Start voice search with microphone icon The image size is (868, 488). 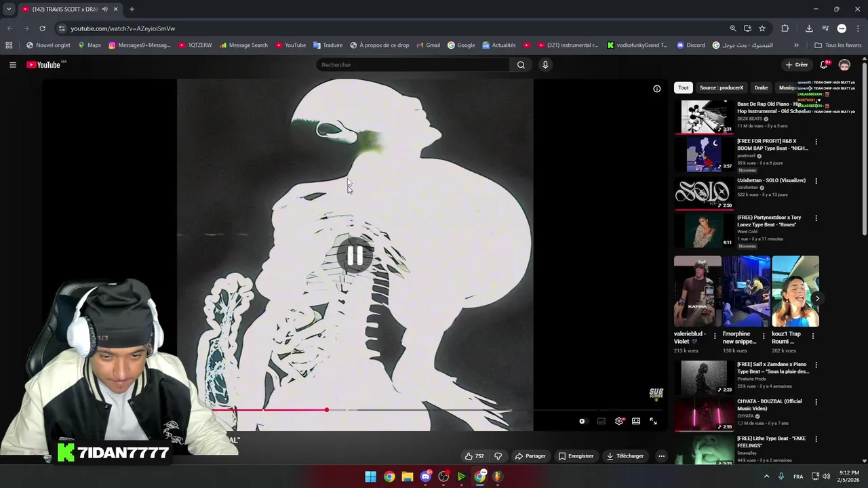pyautogui.click(x=545, y=65)
